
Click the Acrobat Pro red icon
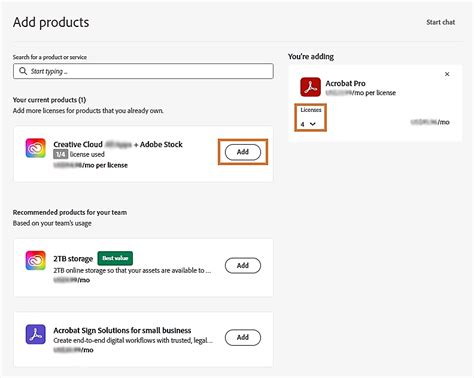click(x=310, y=87)
